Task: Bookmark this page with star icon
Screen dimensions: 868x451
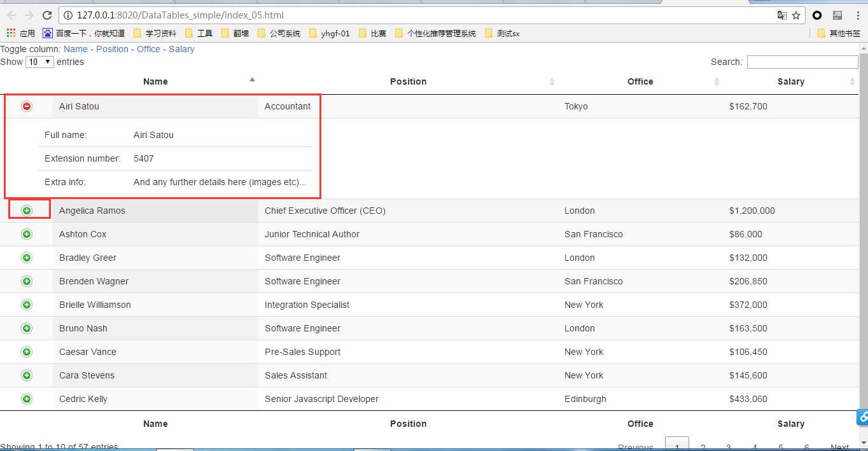Action: click(x=796, y=15)
